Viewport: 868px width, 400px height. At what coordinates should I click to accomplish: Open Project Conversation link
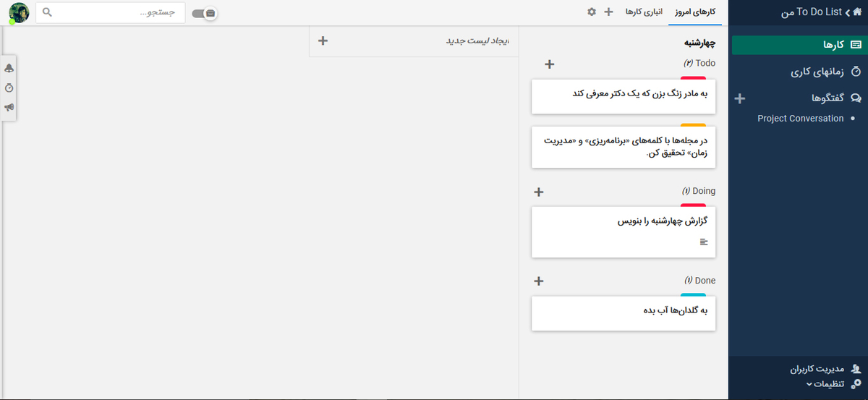coord(800,118)
